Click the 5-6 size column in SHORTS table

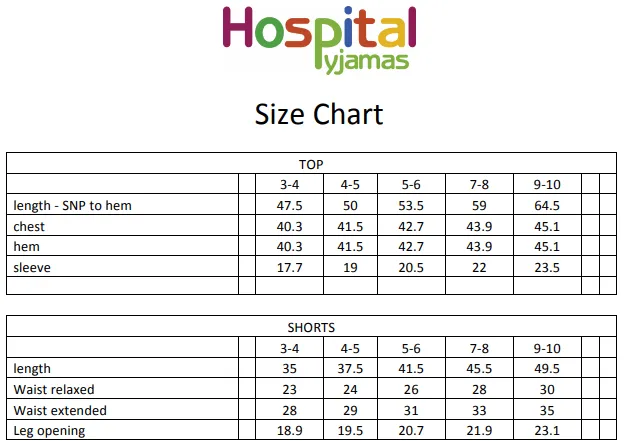[411, 349]
